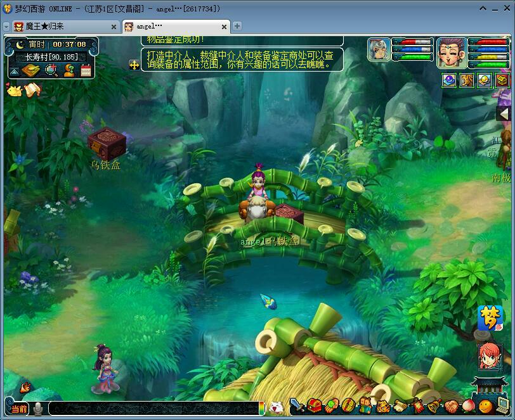Open the burning scroll book icon
515x420 pixels.
[x=33, y=89]
